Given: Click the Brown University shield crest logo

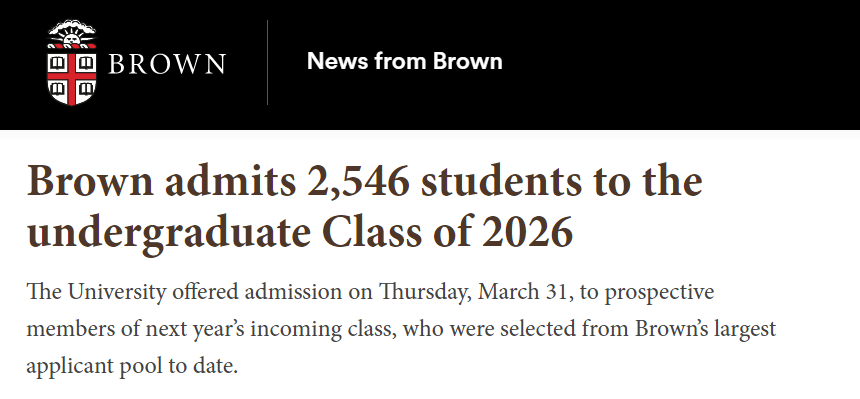Looking at the screenshot, I should coord(72,62).
